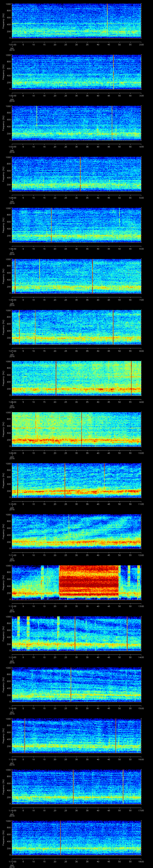Image resolution: width=153 pixels, height=868 pixels.
Task: Select the spectrogram panel starting at 1:01:00
Action: click(77, 21)
